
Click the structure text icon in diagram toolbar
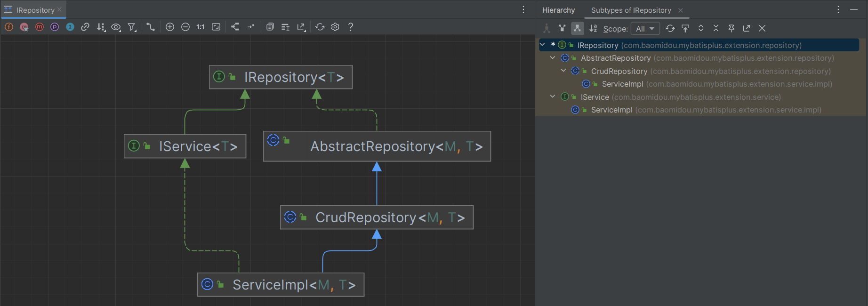(285, 27)
